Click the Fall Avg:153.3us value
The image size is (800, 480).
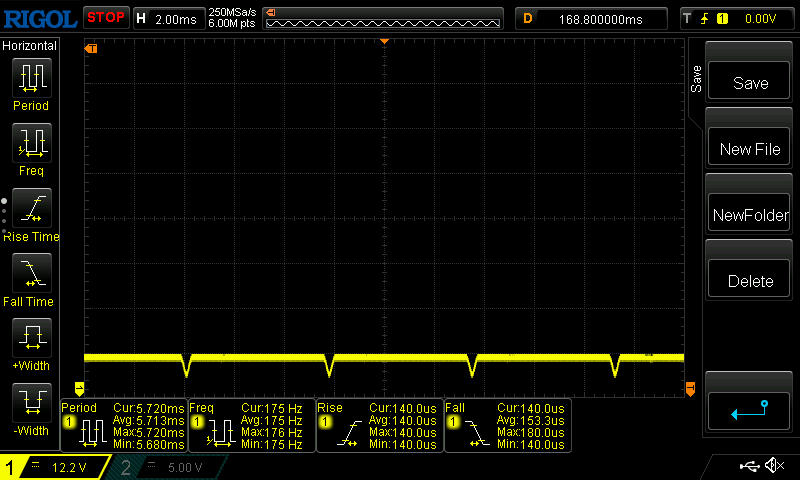531,421
